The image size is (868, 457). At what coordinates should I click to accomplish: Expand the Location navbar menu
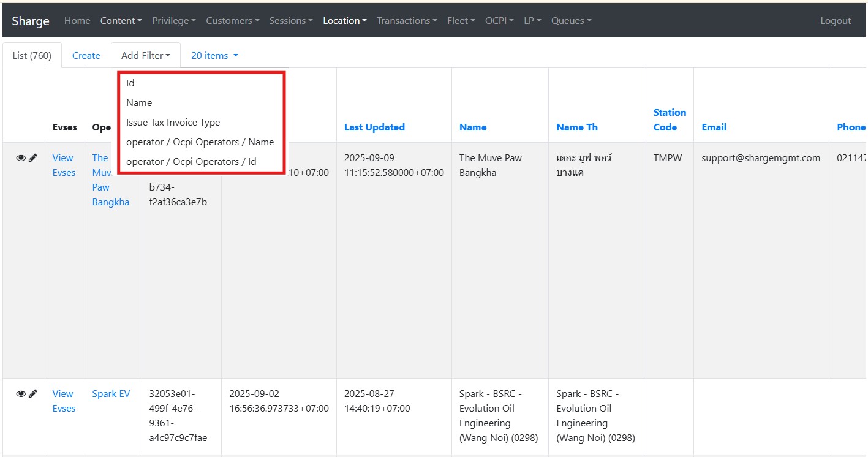coord(344,21)
